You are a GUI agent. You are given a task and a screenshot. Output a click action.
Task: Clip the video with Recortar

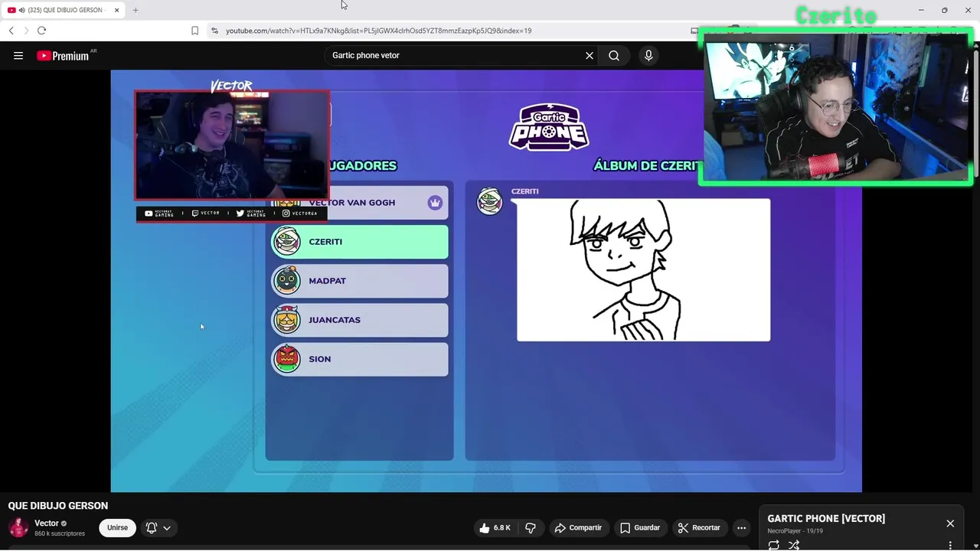pos(698,528)
